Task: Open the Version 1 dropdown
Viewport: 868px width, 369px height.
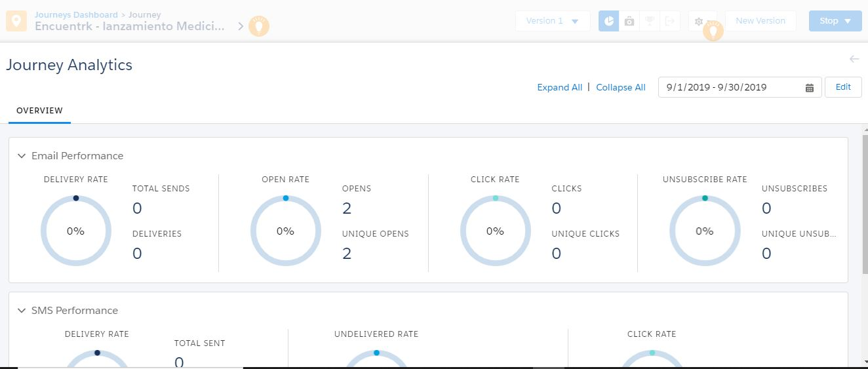Action: (553, 21)
